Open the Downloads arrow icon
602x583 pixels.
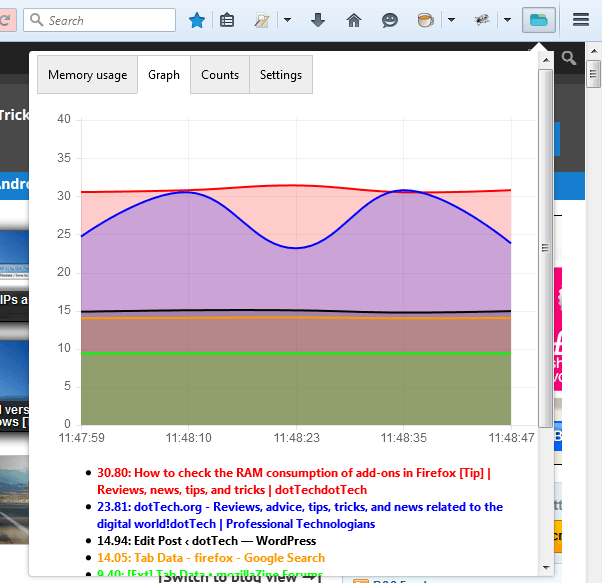click(x=318, y=20)
